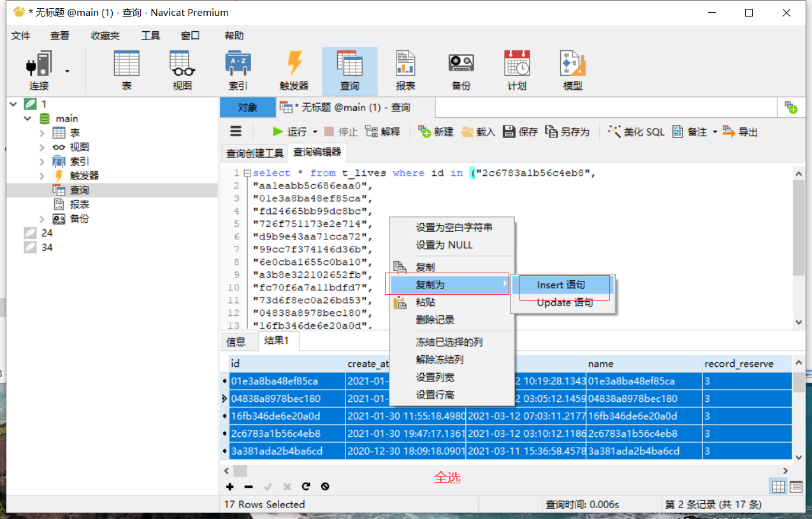Screen dimensions: 812x519
Task: Switch to 查询创建工具 tab
Action: click(x=255, y=153)
